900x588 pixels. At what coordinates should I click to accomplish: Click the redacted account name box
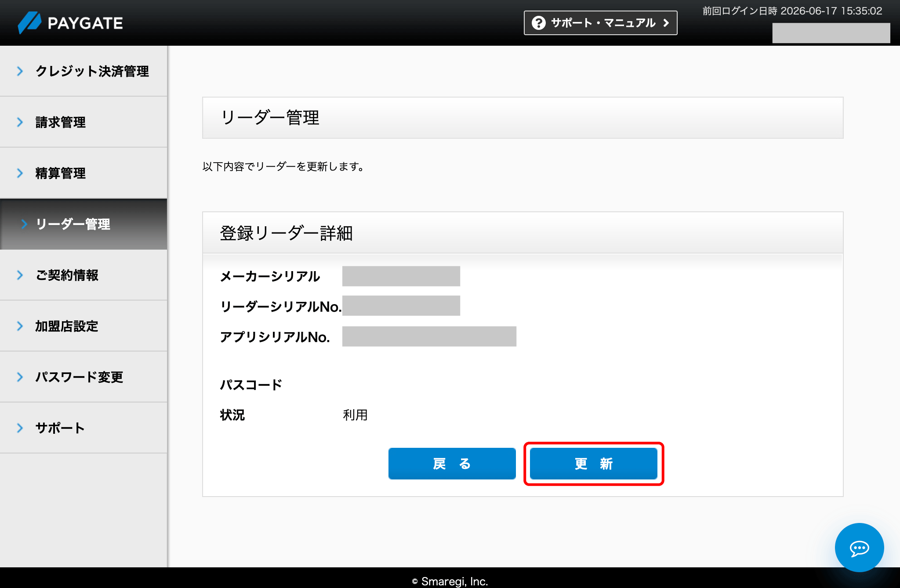[x=831, y=33]
